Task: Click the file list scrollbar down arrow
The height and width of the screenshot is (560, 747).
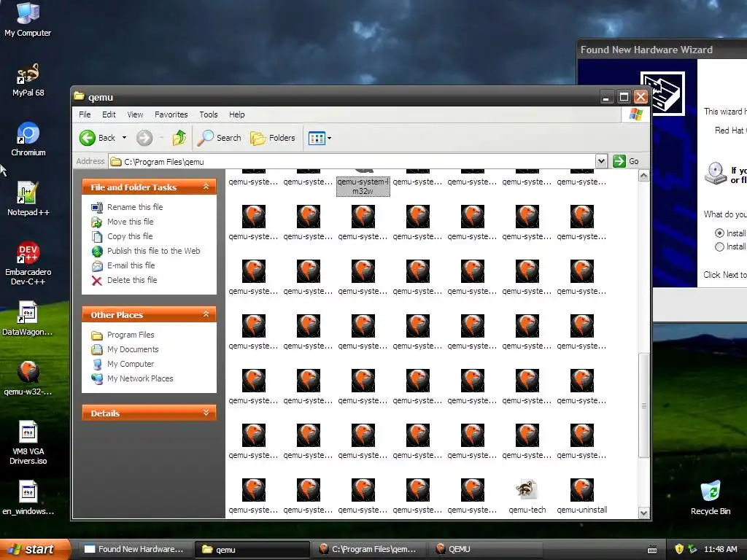Action: click(x=643, y=513)
